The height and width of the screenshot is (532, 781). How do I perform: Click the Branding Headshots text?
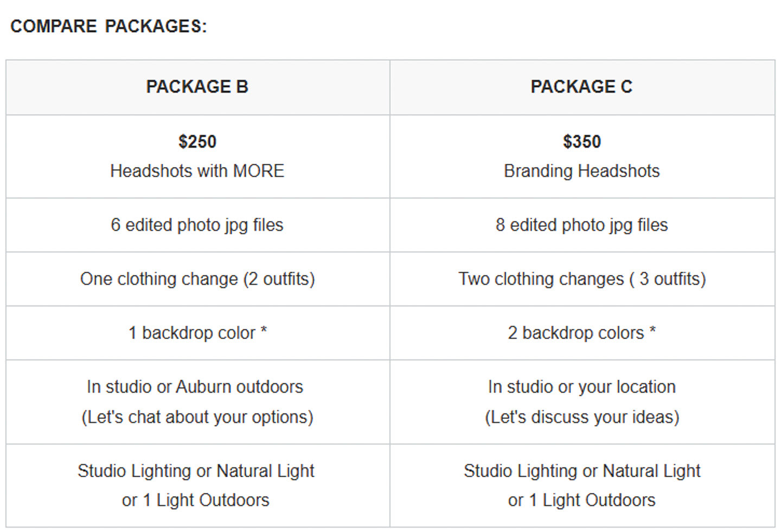tap(581, 171)
